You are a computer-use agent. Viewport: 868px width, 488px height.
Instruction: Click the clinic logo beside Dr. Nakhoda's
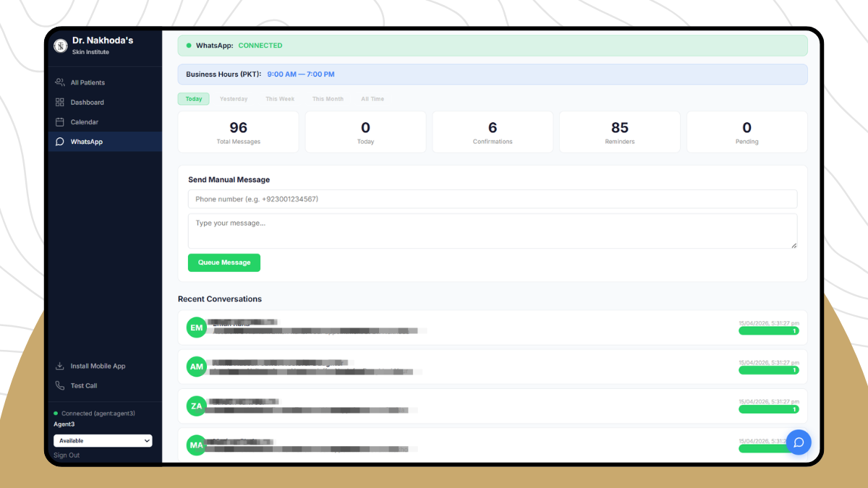point(61,46)
